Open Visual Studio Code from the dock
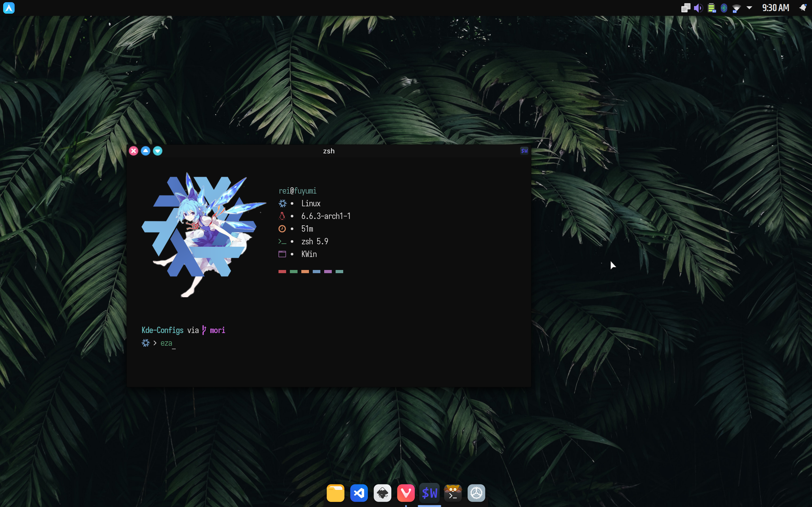The height and width of the screenshot is (507, 812). (359, 493)
